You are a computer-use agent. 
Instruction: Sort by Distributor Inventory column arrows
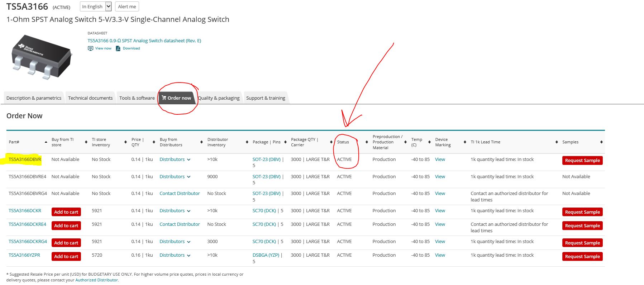click(247, 142)
